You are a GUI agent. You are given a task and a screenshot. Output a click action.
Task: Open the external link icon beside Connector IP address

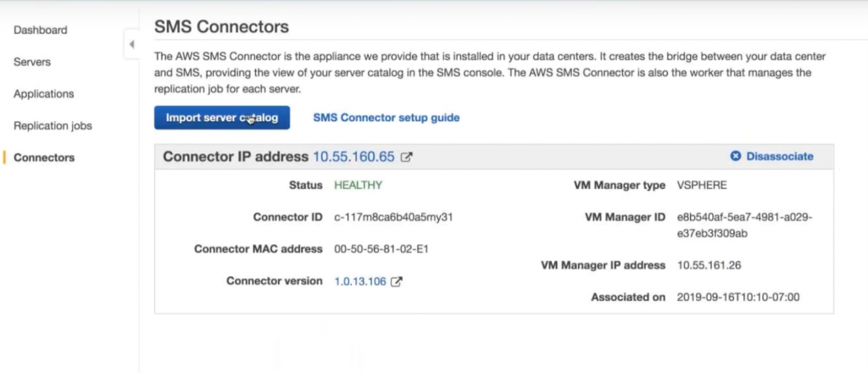coord(406,157)
